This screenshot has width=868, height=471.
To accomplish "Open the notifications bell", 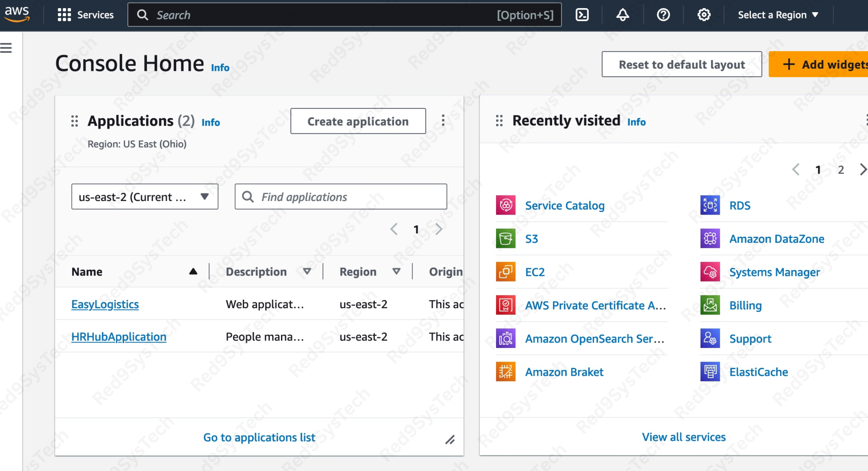I will (623, 15).
